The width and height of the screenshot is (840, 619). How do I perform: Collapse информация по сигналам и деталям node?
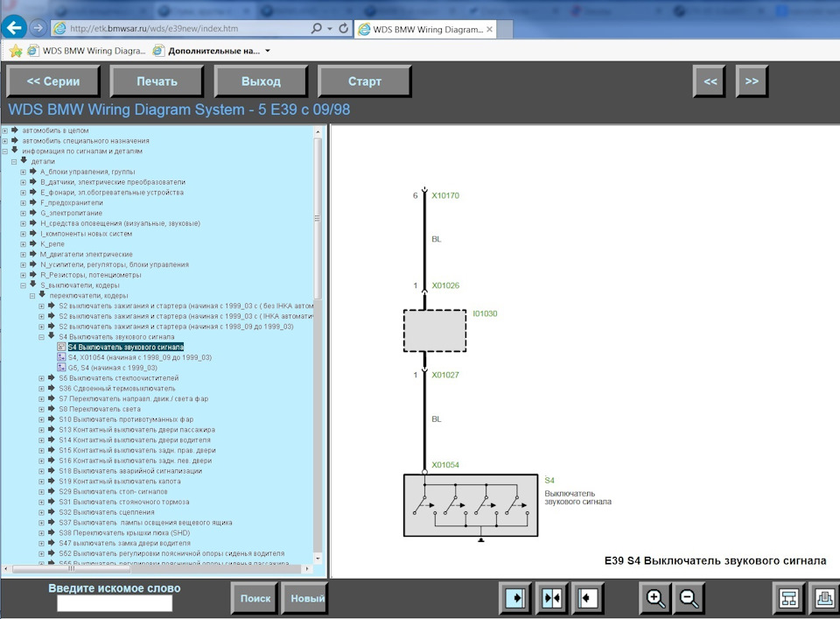(5, 151)
